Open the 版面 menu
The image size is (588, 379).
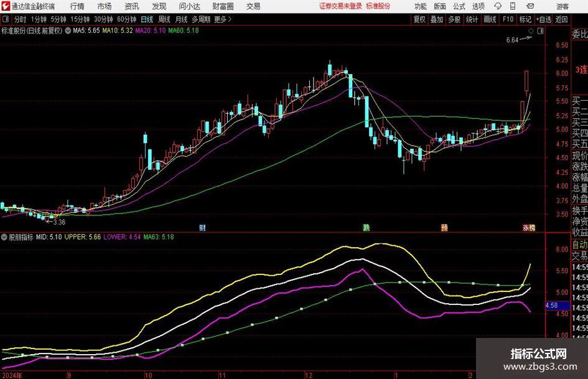click(440, 6)
